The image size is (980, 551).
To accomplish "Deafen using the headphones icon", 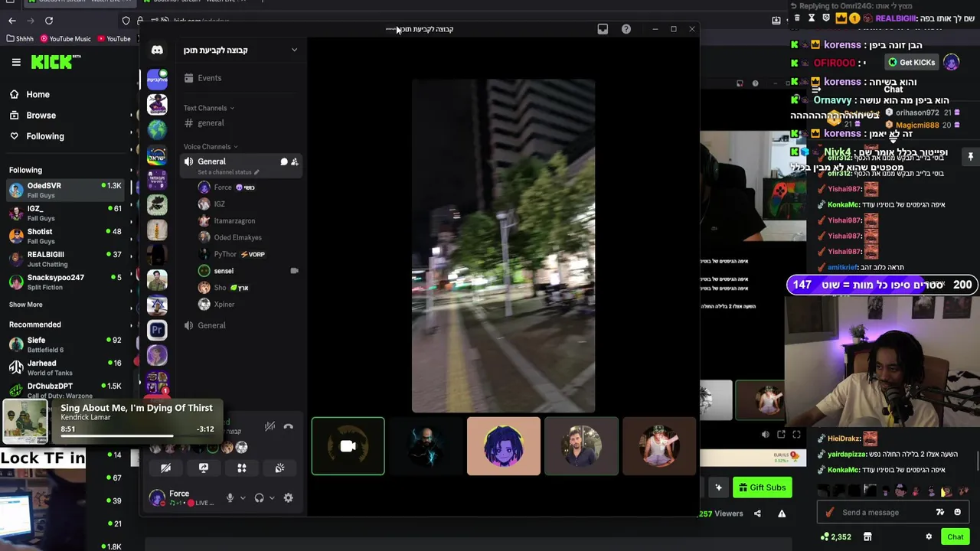I will (259, 498).
